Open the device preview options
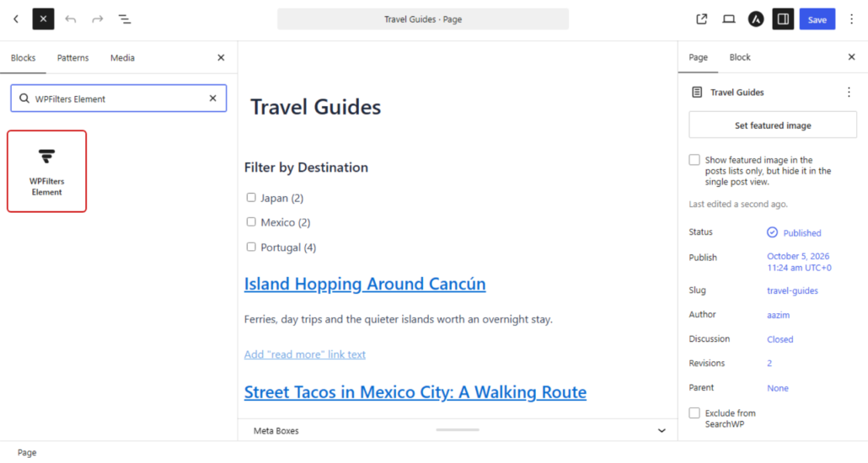 (728, 19)
